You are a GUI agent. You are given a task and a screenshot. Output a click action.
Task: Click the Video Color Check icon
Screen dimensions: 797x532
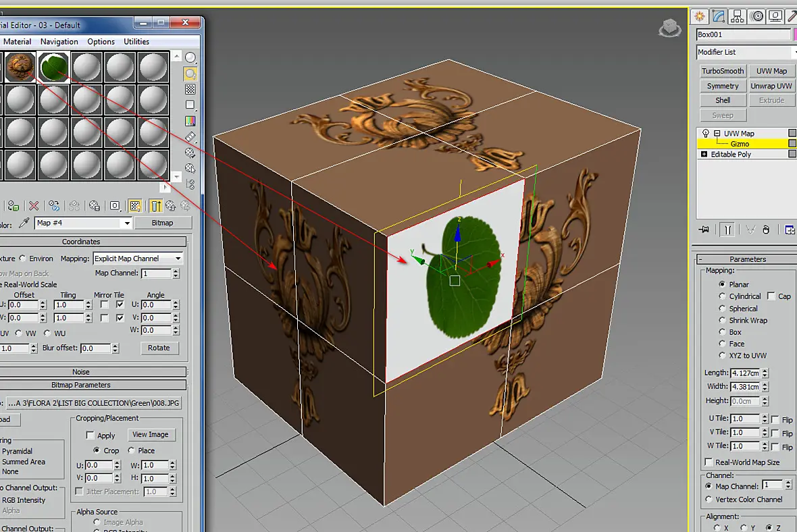click(x=190, y=121)
